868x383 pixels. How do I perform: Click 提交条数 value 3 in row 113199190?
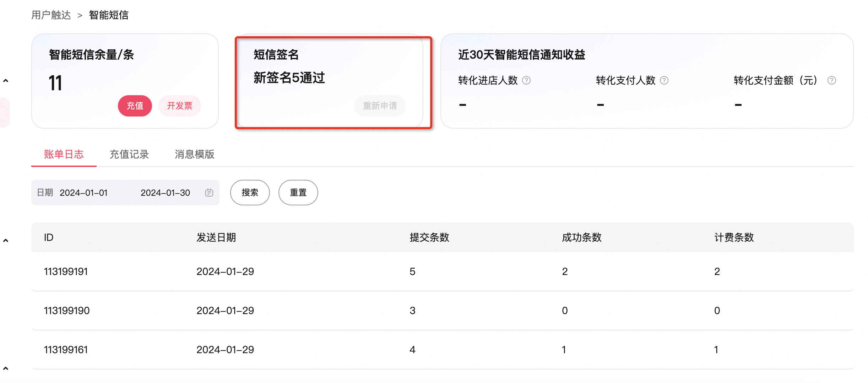coord(412,311)
